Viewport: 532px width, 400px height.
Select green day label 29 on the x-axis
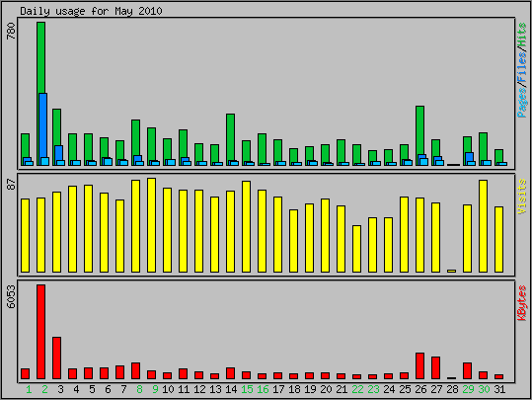click(x=468, y=389)
